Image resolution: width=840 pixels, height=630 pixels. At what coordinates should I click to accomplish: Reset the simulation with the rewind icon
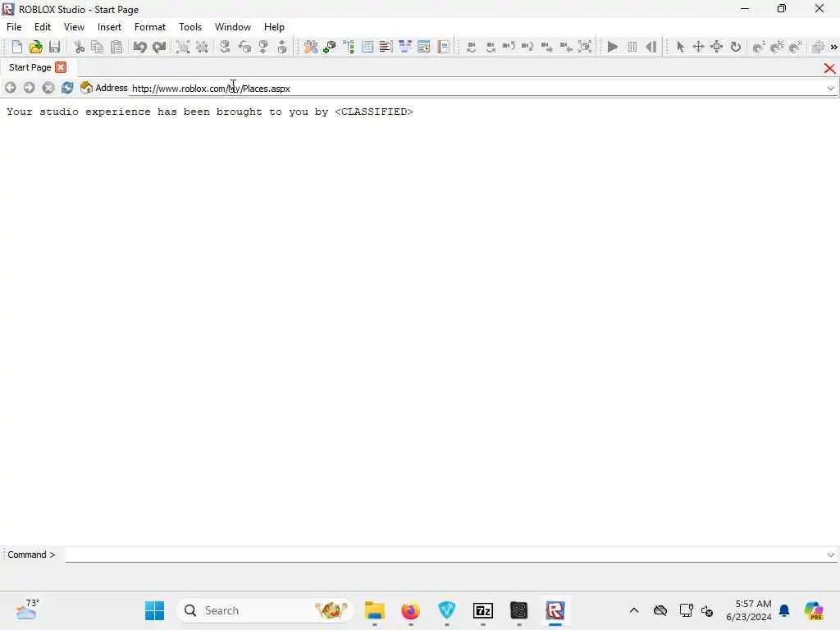point(651,47)
